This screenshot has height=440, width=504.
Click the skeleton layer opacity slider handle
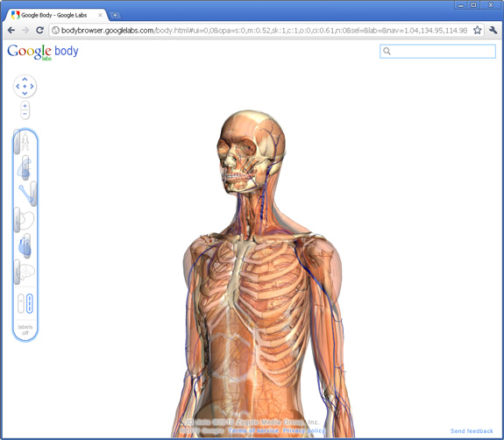coord(33,194)
